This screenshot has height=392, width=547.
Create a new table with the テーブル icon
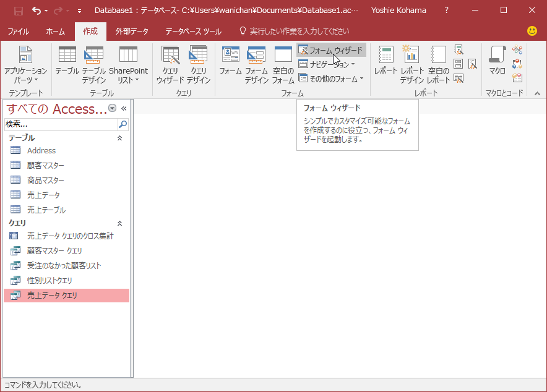[67, 61]
